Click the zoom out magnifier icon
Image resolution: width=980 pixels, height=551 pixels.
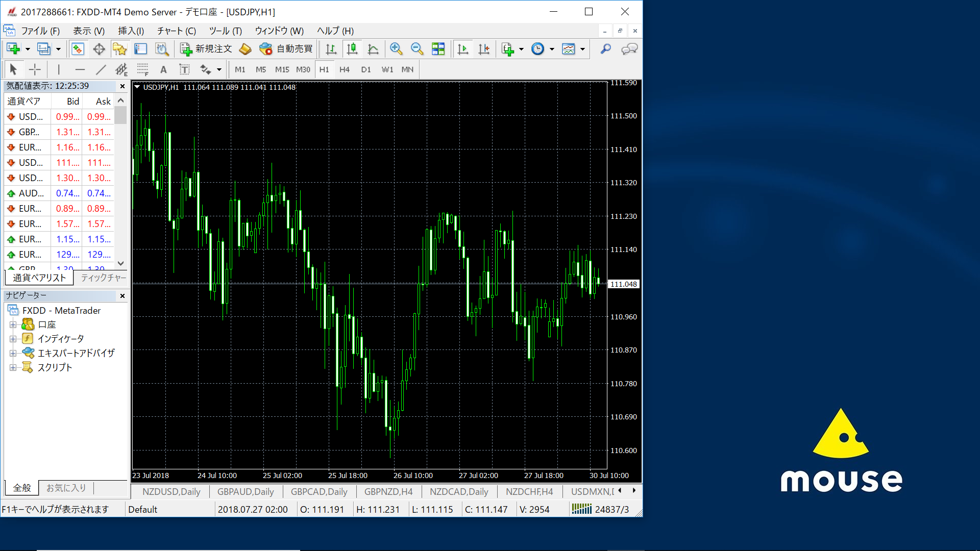coord(417,49)
